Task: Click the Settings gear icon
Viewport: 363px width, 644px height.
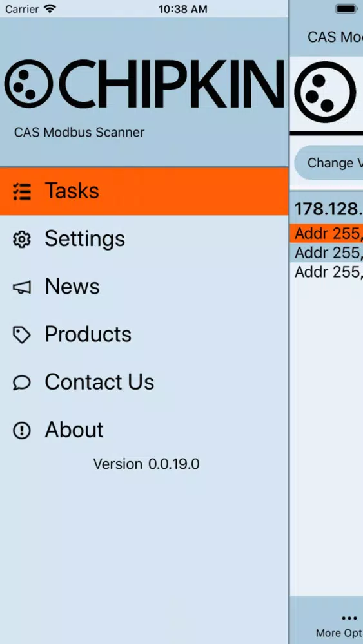Action: pos(22,239)
